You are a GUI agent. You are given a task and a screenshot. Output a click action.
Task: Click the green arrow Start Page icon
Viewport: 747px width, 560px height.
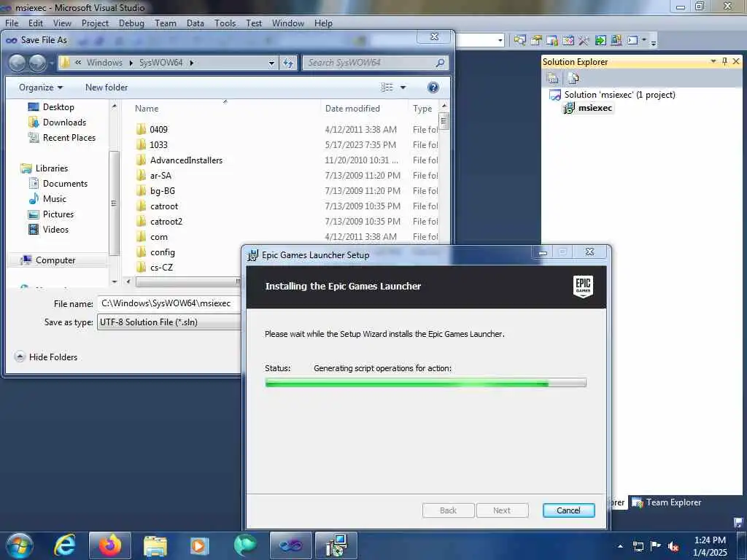click(600, 41)
